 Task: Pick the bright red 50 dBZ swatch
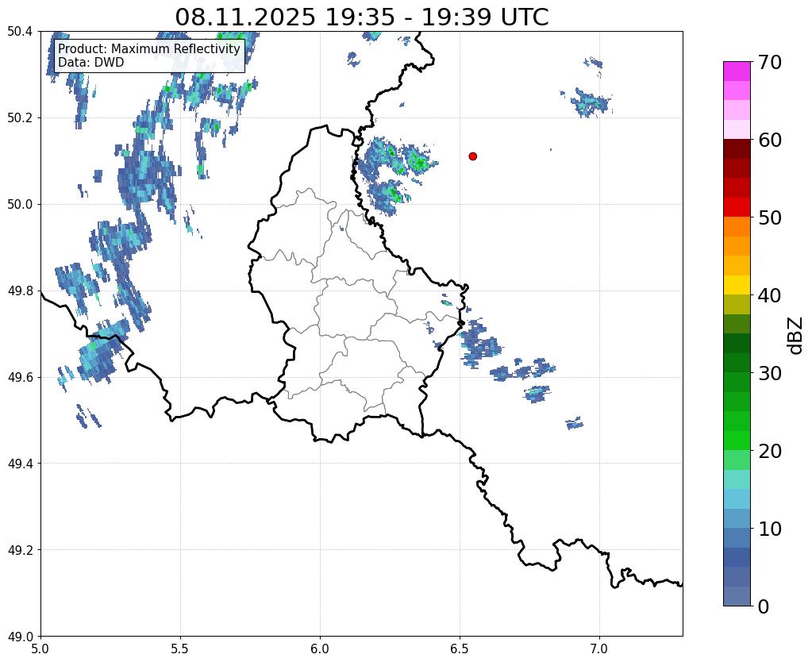point(737,208)
